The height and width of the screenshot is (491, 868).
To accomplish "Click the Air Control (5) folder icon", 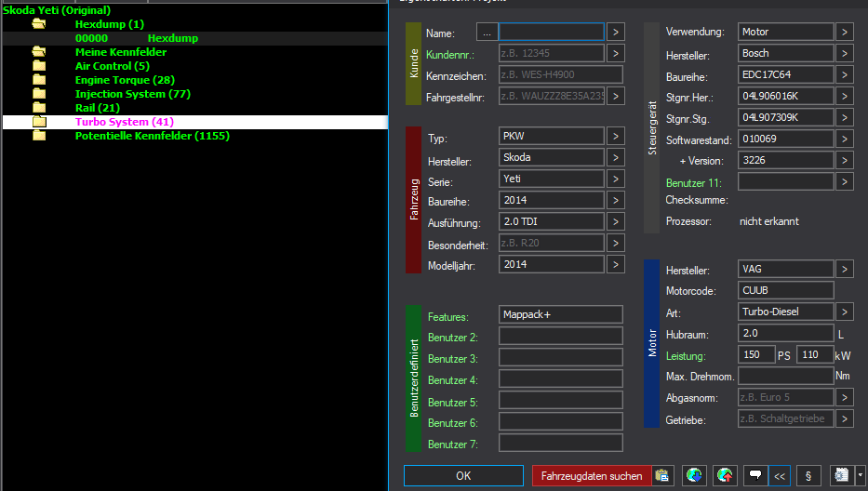I will (x=39, y=66).
